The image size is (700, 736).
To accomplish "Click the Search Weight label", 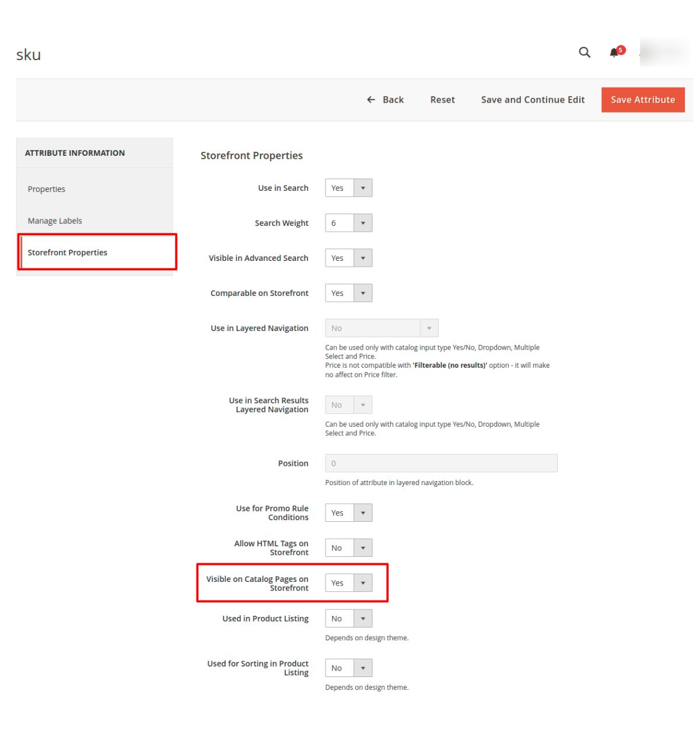I will (281, 223).
